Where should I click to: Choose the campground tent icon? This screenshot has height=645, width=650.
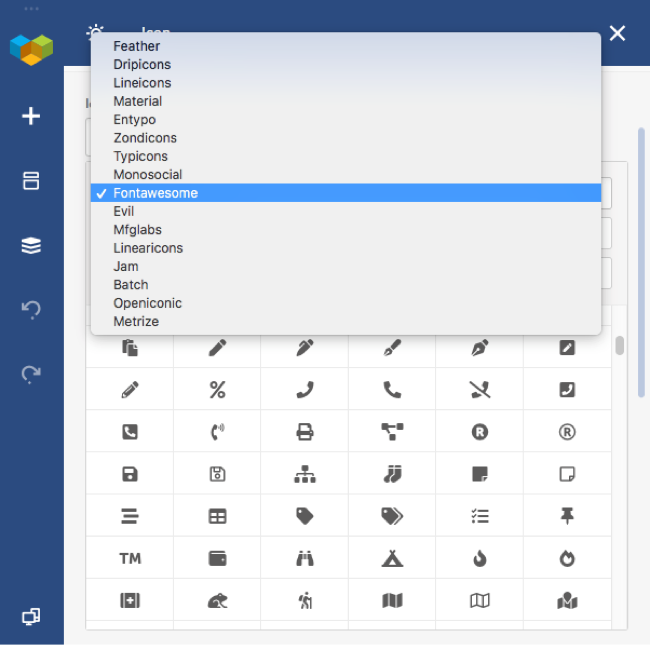pyautogui.click(x=392, y=558)
